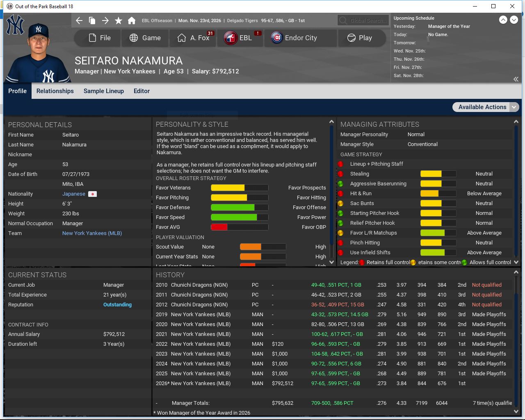
Task: Click the star bookmark icon
Action: 119,21
